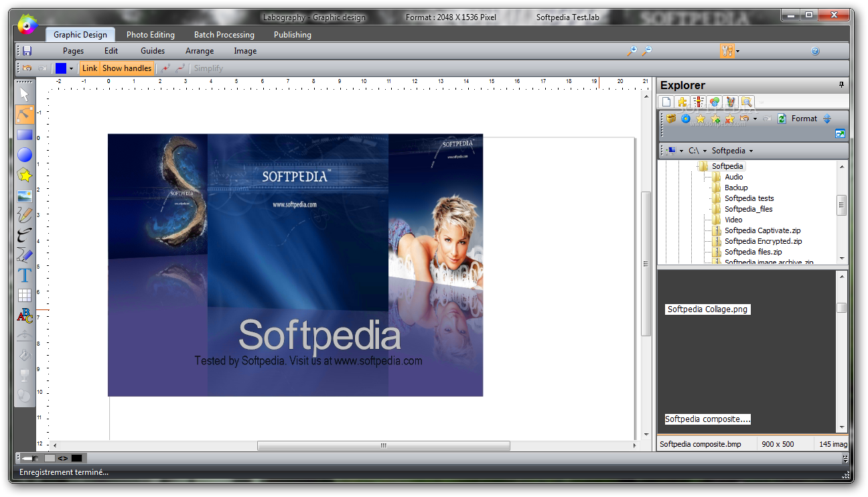
Task: Undo using the main toolbar arrow
Action: point(27,68)
